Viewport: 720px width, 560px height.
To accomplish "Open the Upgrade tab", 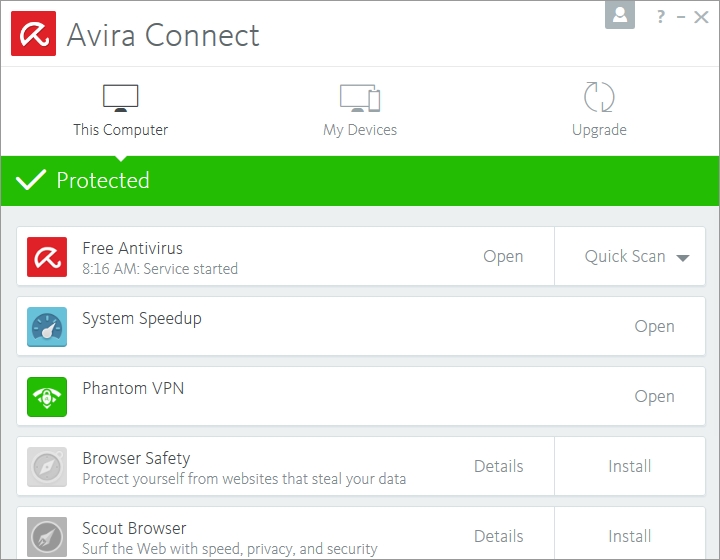I will 599,110.
